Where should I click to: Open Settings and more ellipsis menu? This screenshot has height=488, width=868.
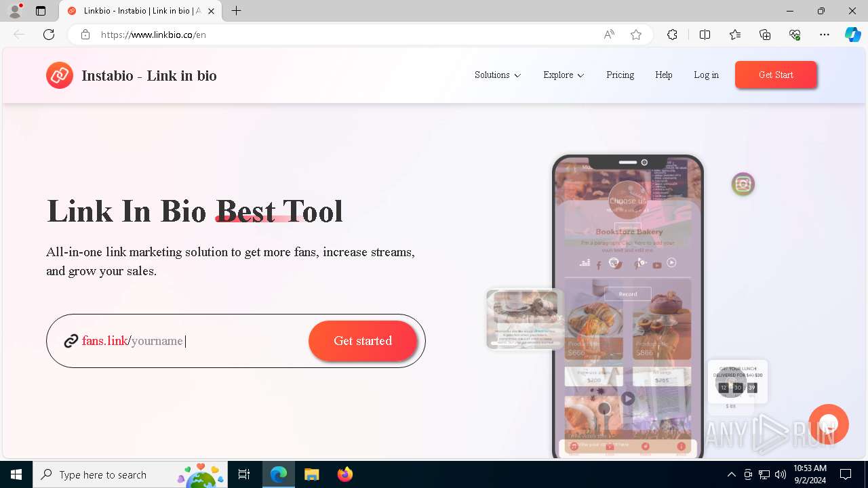pos(825,35)
